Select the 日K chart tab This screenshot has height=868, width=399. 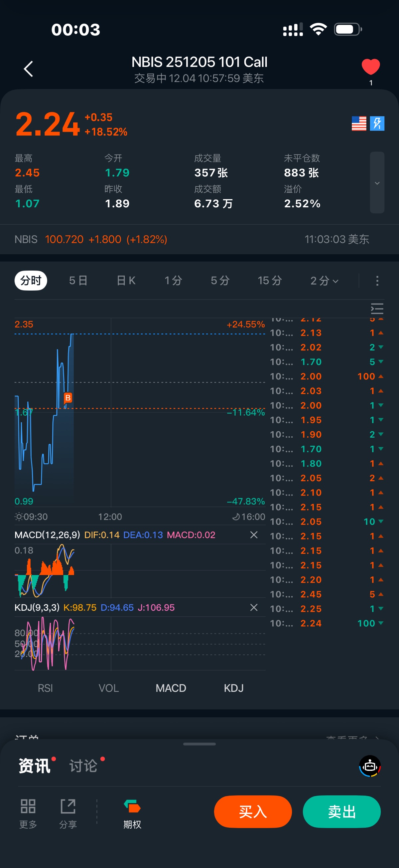(126, 281)
